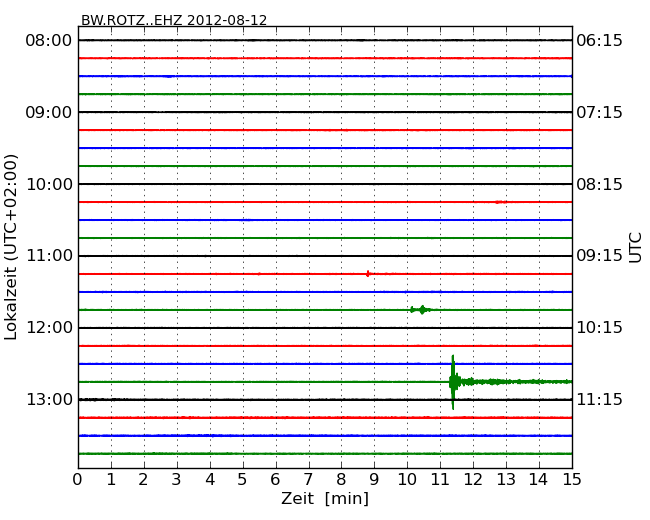The image size is (650, 520).
Task: Click the 11:00 local time label
Action: click(49, 255)
